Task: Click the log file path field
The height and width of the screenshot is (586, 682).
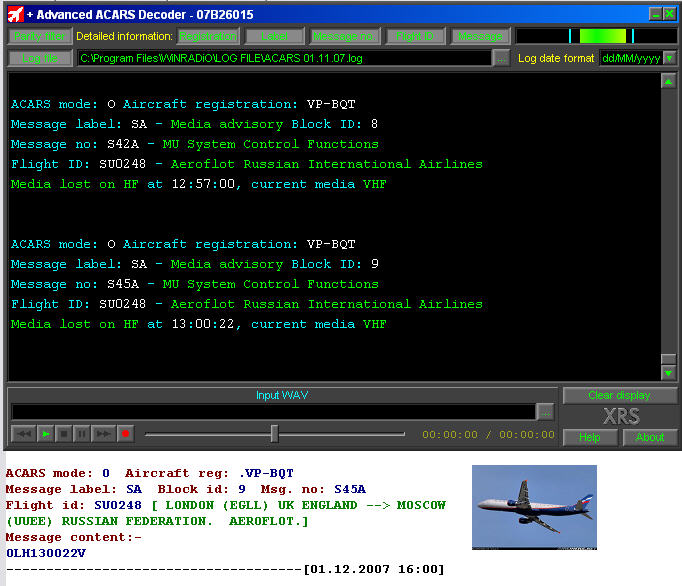Action: pos(284,58)
